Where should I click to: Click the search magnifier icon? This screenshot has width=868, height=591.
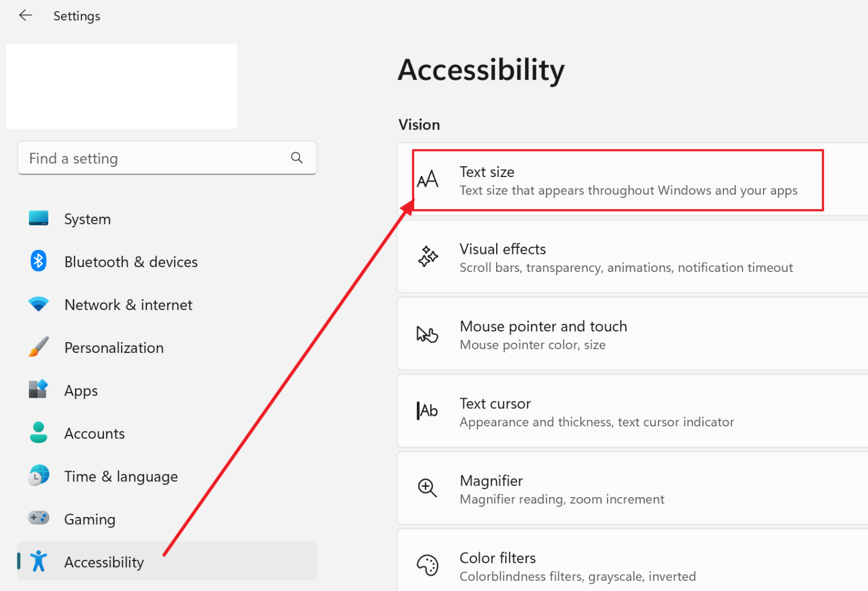click(297, 158)
